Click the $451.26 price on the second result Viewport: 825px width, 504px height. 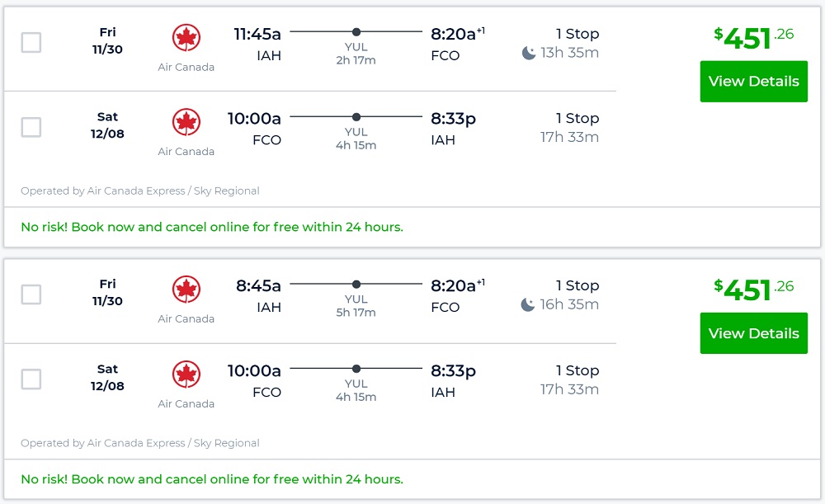(x=753, y=290)
